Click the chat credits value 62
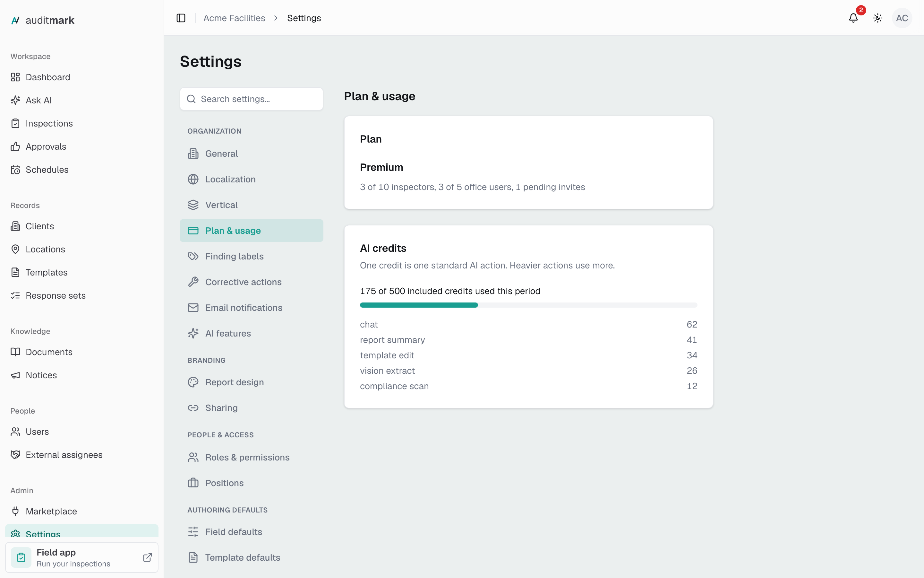Screen dimensions: 924x578 [x=692, y=325]
